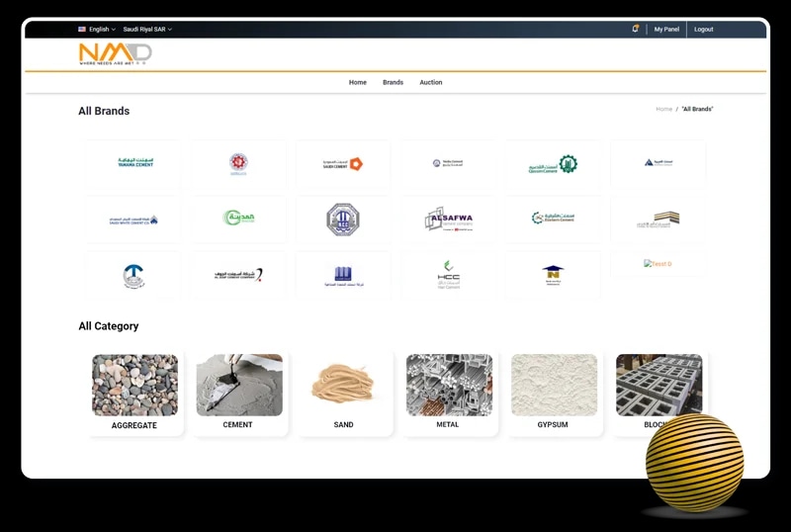Go to the Home nav tab

point(358,82)
